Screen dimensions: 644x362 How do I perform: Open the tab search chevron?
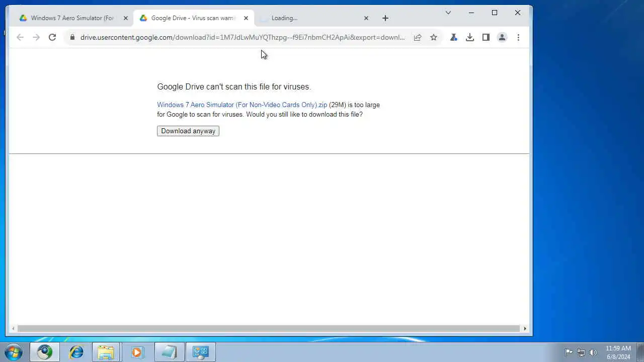[448, 13]
